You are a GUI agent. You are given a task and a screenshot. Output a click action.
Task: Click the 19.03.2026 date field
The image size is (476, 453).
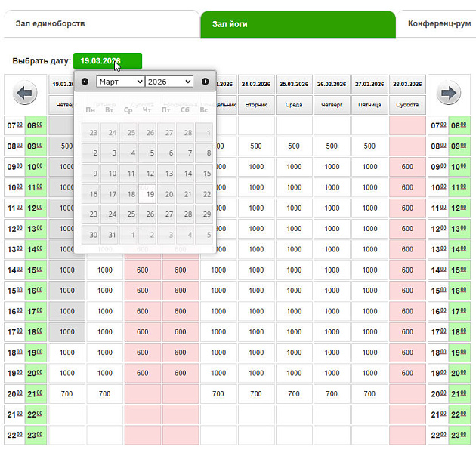108,60
